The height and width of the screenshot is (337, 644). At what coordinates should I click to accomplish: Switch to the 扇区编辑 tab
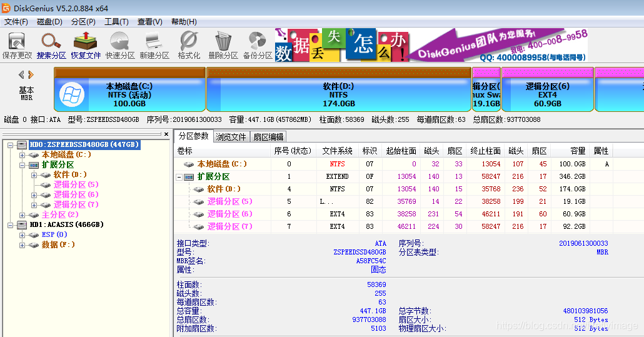(x=268, y=137)
